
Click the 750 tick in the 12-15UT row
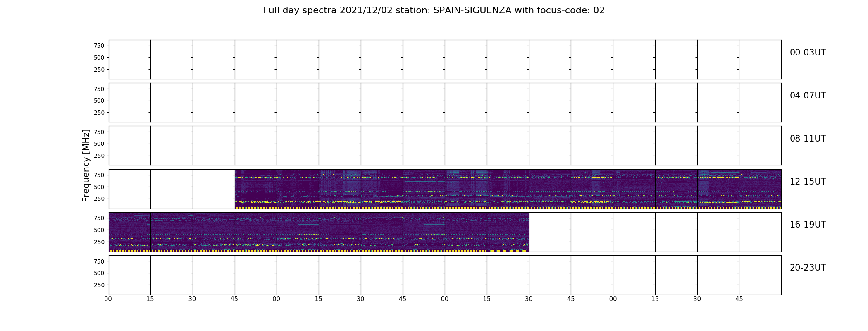[99, 175]
